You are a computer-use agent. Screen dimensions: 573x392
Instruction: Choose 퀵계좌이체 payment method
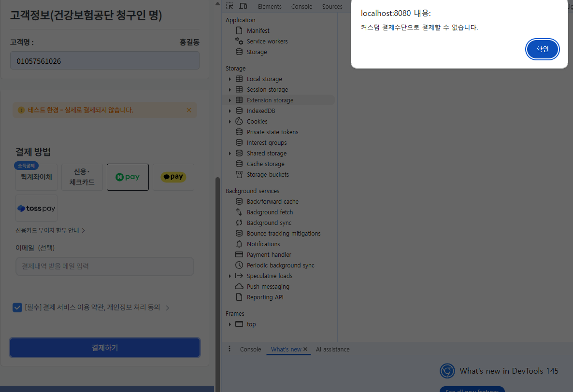(x=37, y=177)
